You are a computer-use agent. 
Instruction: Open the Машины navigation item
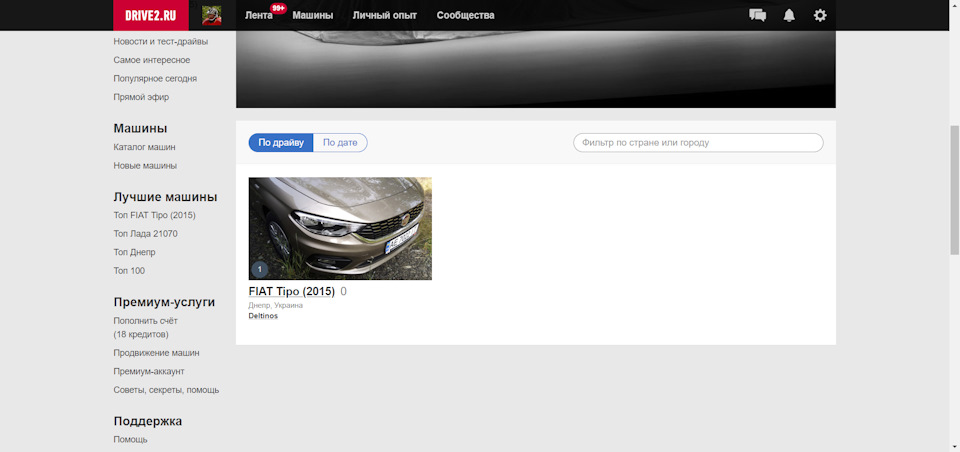(313, 15)
